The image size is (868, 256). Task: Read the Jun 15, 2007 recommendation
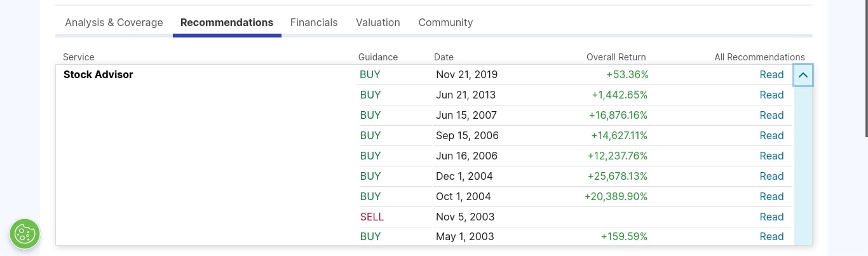click(771, 115)
